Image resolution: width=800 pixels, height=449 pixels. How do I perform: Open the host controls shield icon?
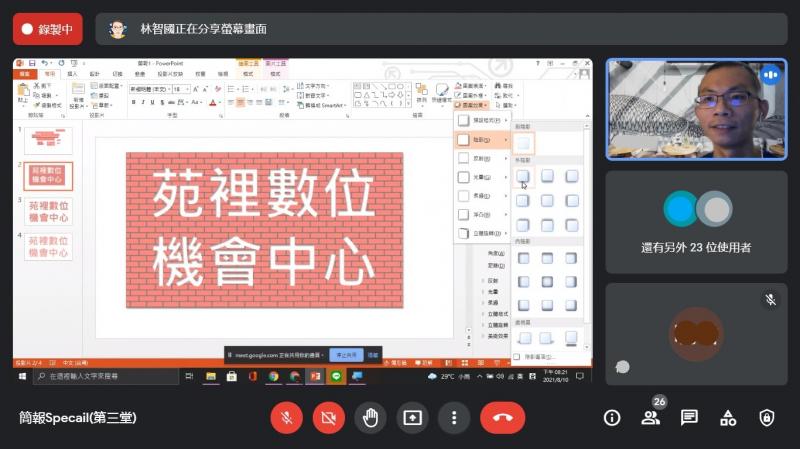(766, 418)
